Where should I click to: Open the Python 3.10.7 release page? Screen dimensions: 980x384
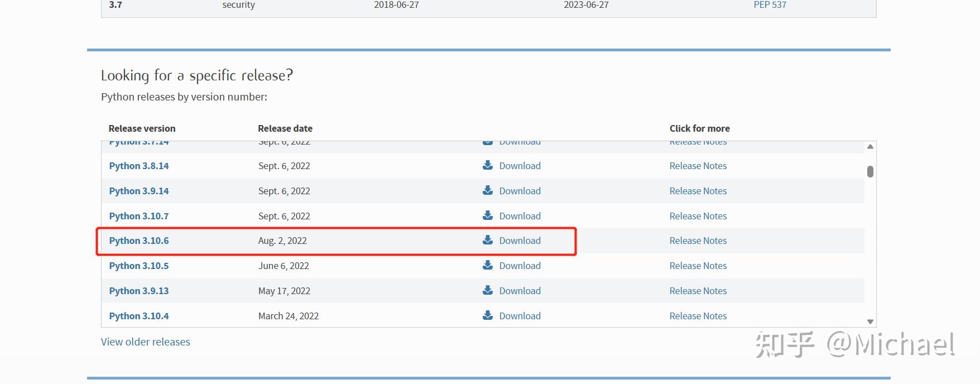pyautogui.click(x=139, y=216)
